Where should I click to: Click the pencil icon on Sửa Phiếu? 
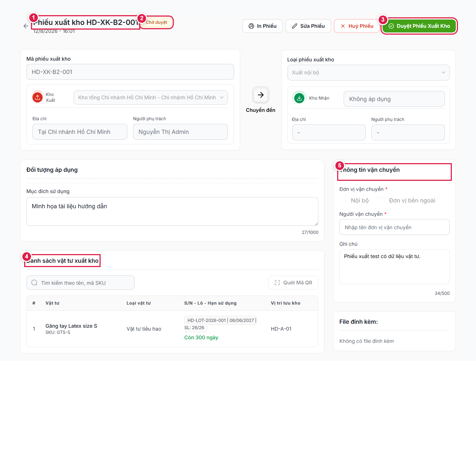[295, 26]
